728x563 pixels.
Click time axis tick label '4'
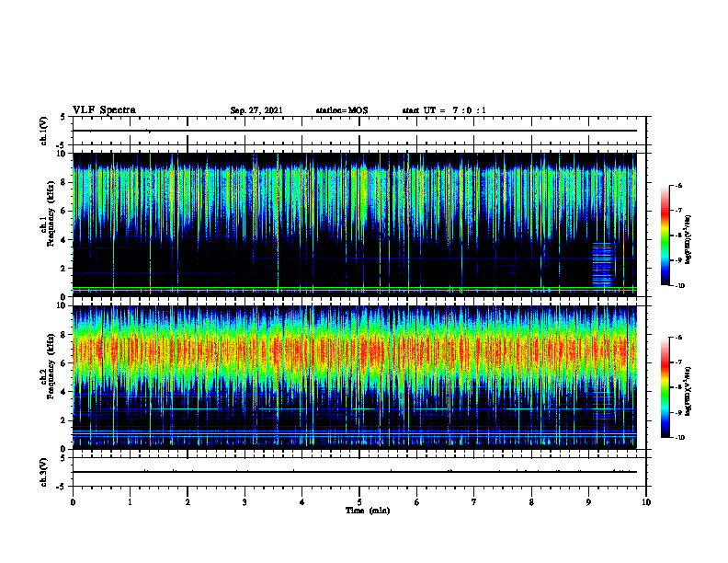302,502
